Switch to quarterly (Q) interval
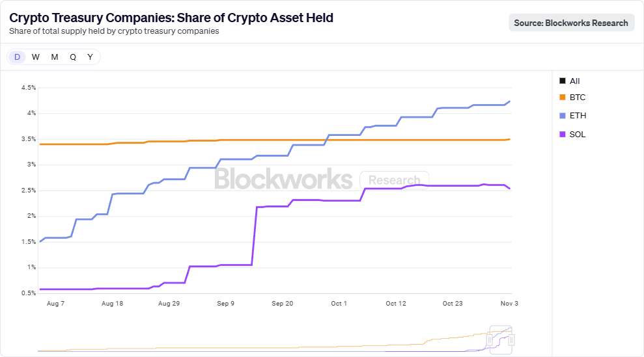This screenshot has height=357, width=644. 73,57
